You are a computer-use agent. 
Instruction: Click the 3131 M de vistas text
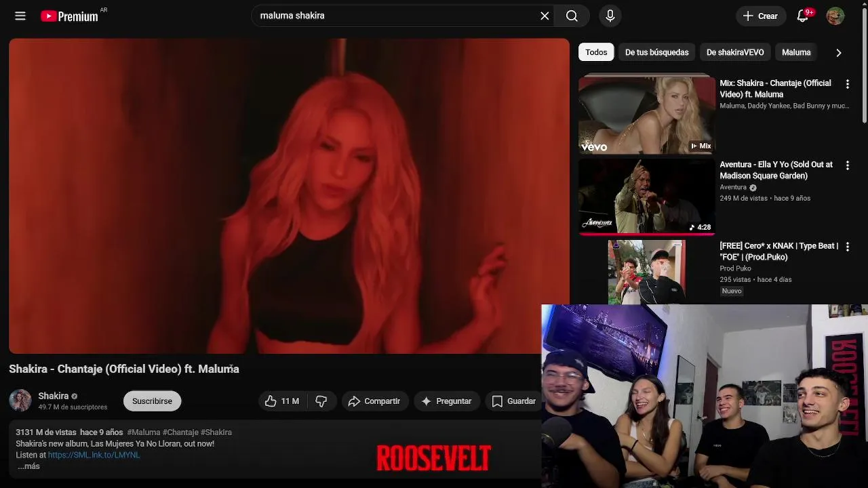pyautogui.click(x=46, y=432)
